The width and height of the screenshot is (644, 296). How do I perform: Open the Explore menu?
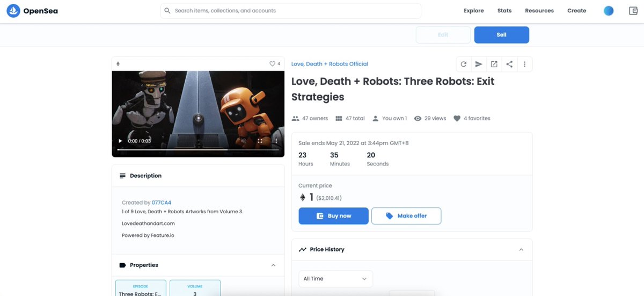[474, 11]
